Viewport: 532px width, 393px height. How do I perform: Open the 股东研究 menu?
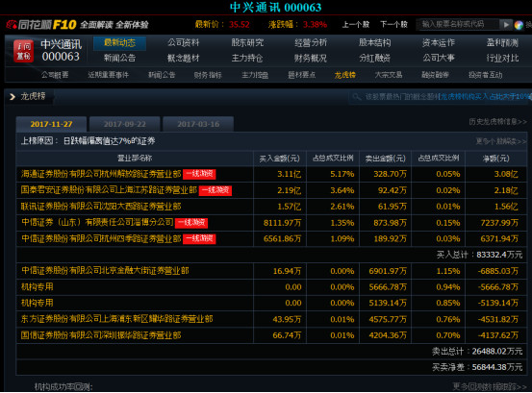click(x=247, y=43)
